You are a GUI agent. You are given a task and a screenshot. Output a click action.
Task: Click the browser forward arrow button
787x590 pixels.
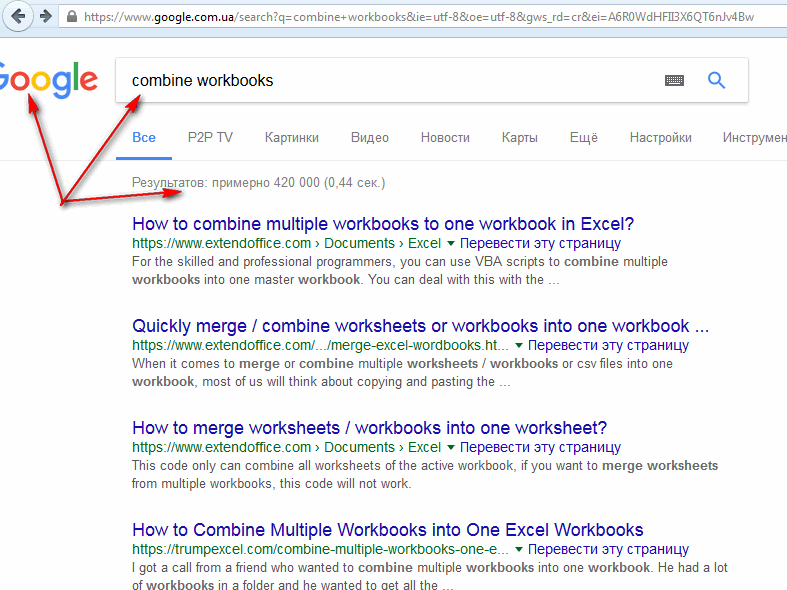pos(46,17)
